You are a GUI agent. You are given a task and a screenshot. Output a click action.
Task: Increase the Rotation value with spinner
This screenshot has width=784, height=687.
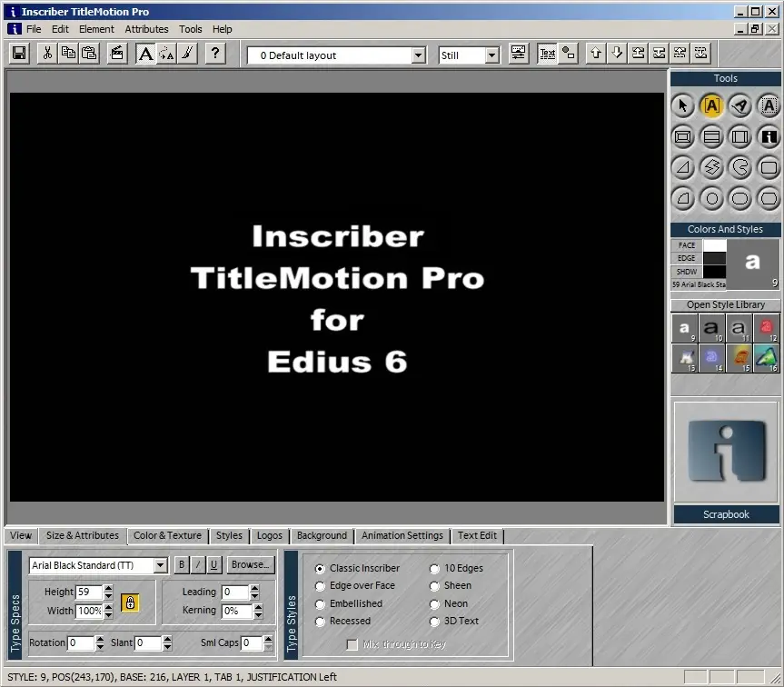100,639
